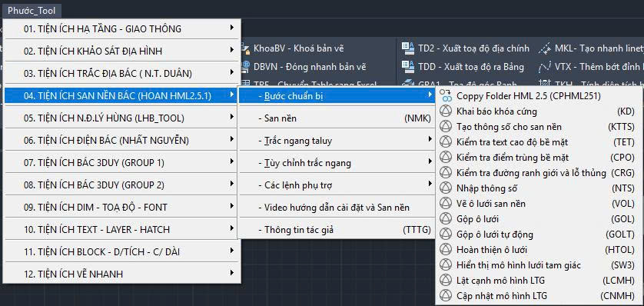The image size is (644, 306).
Task: Open the Phước_Tool menu
Action: click(x=32, y=11)
